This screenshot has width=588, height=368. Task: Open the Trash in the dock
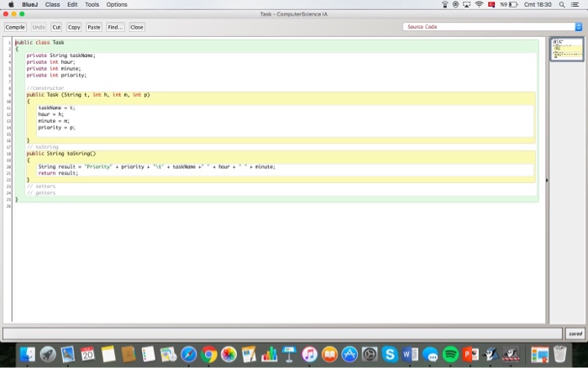point(560,354)
